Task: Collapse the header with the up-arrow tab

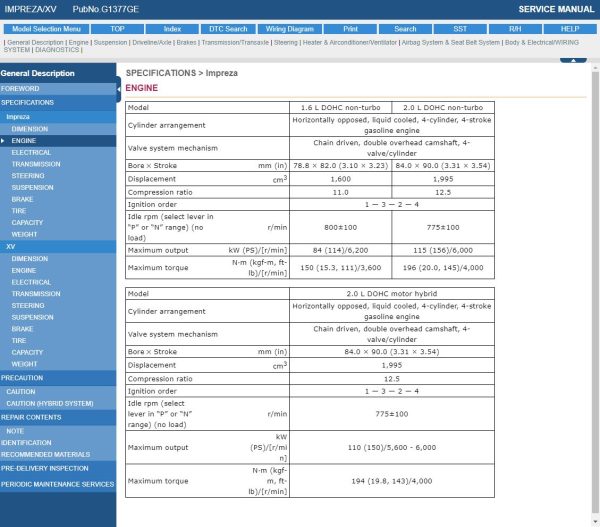Action: tap(573, 60)
